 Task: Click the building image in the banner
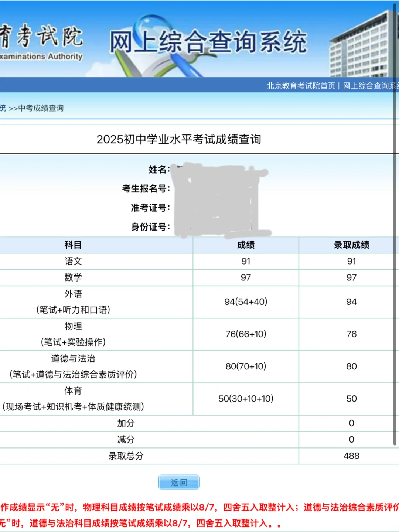(x=364, y=44)
